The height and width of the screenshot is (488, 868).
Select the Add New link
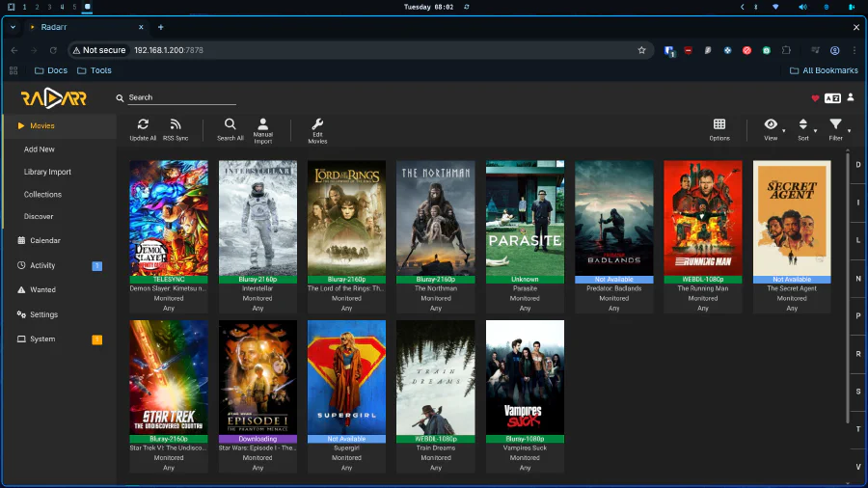tap(40, 149)
